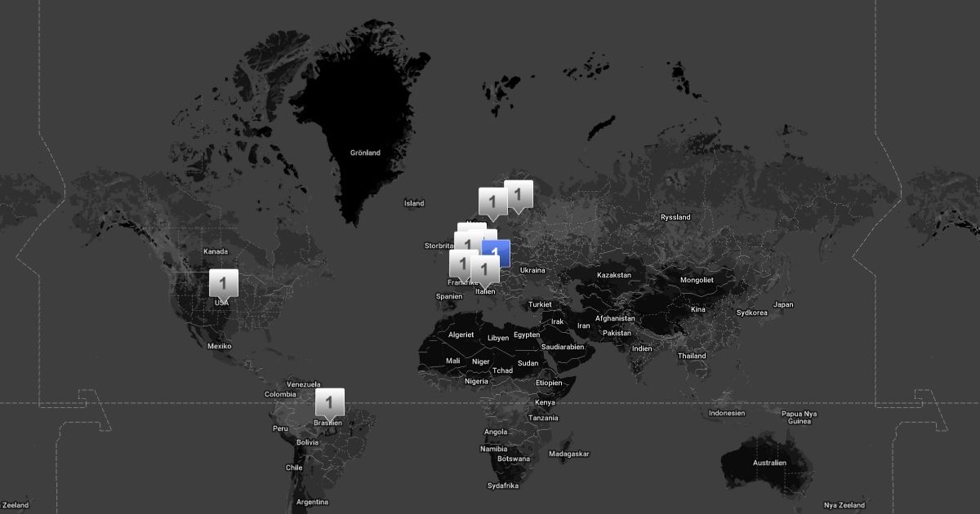This screenshot has height=514, width=980.
Task: Click the map marker over Brasilien
Action: coord(329,402)
